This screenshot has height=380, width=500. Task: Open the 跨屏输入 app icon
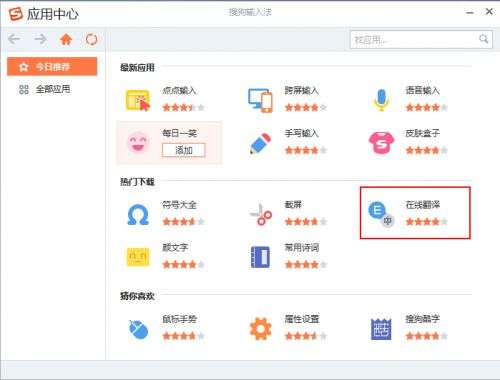click(260, 100)
